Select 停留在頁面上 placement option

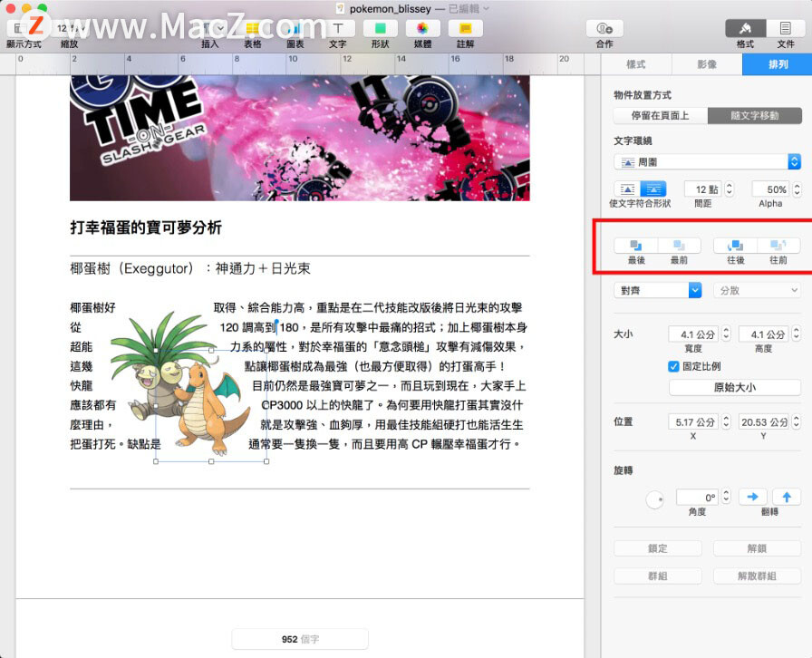[661, 115]
